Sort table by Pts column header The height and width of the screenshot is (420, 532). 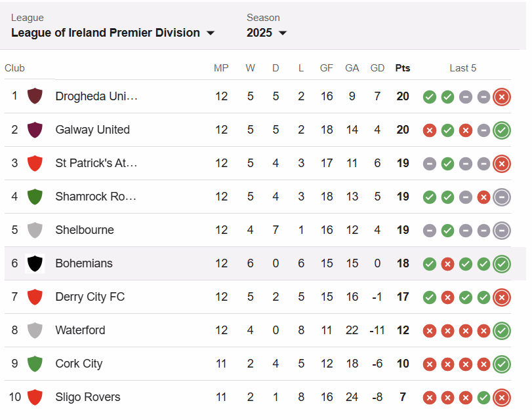tap(402, 68)
